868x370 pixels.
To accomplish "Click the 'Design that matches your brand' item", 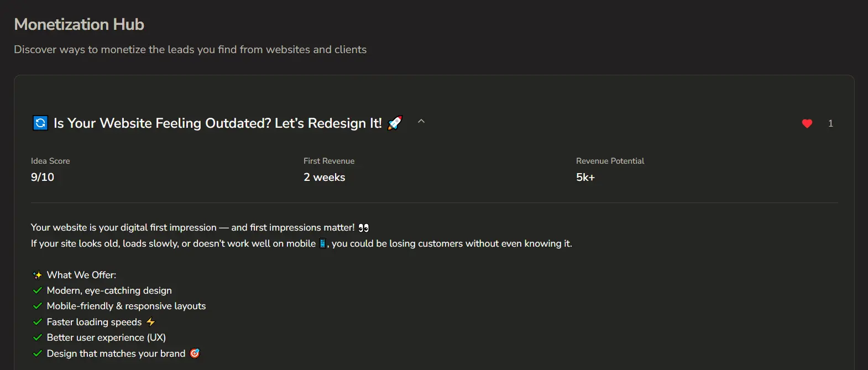I will click(x=116, y=353).
